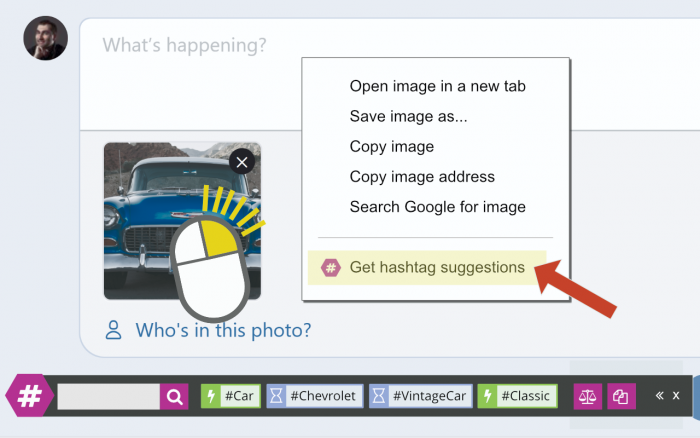Click the hourglass icon on #VintageCar tag
The width and height of the screenshot is (700, 438).
click(379, 396)
